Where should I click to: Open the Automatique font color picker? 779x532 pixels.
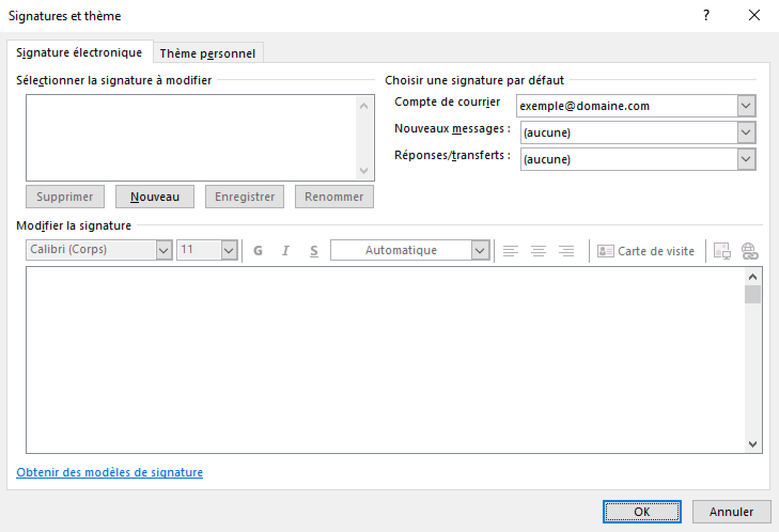[x=479, y=249]
